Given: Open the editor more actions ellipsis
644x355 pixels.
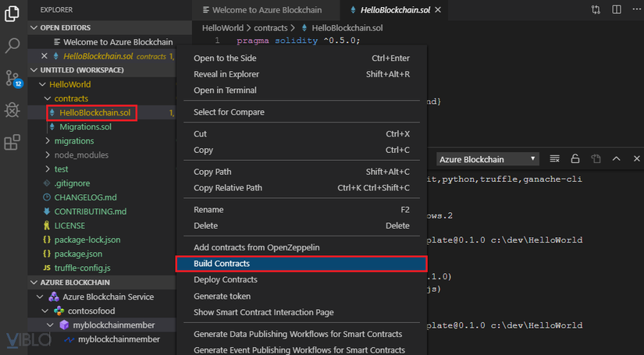Looking at the screenshot, I should (x=637, y=9).
